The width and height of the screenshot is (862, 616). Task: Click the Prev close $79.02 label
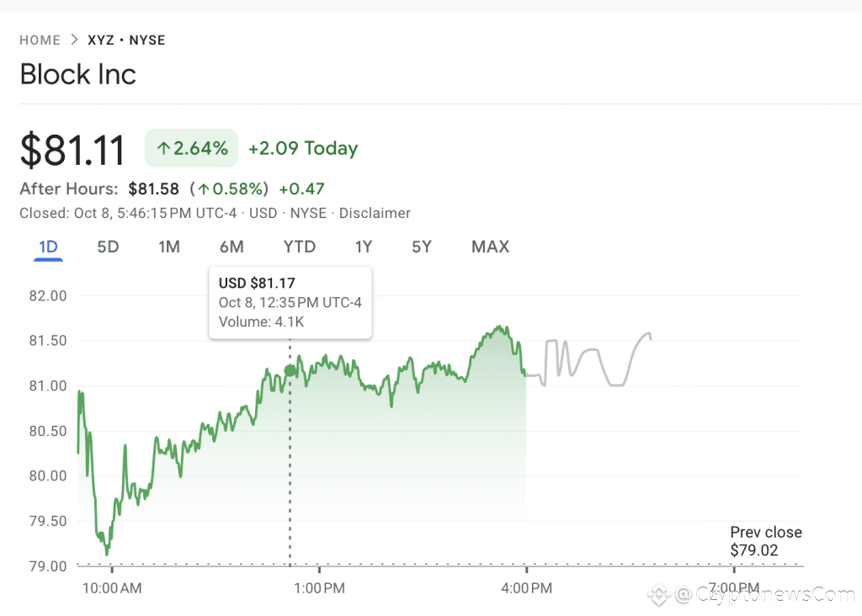click(765, 542)
